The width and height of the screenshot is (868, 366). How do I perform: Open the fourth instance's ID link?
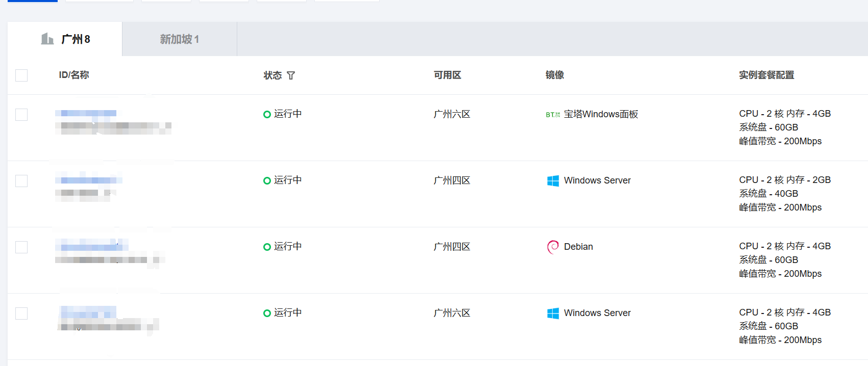[88, 312]
